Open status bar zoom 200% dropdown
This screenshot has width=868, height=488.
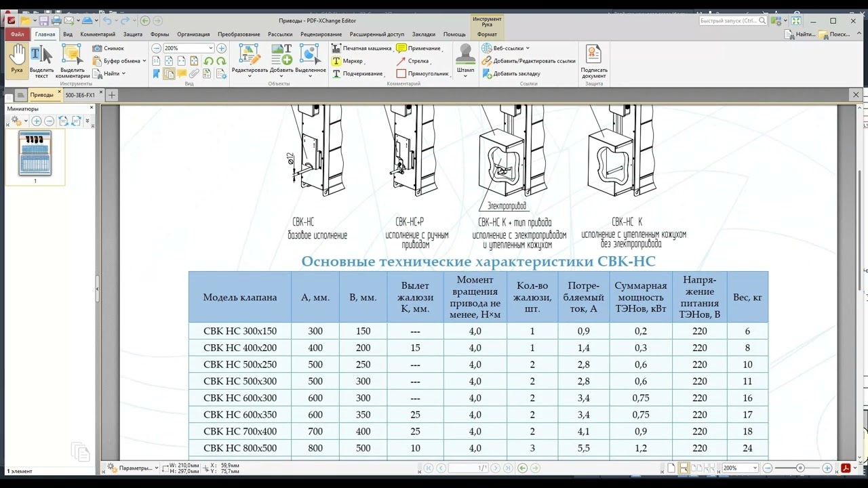[x=755, y=468]
